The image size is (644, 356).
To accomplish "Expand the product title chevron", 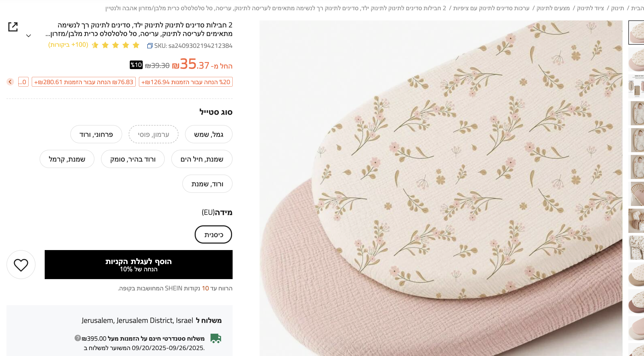I will pos(29,35).
